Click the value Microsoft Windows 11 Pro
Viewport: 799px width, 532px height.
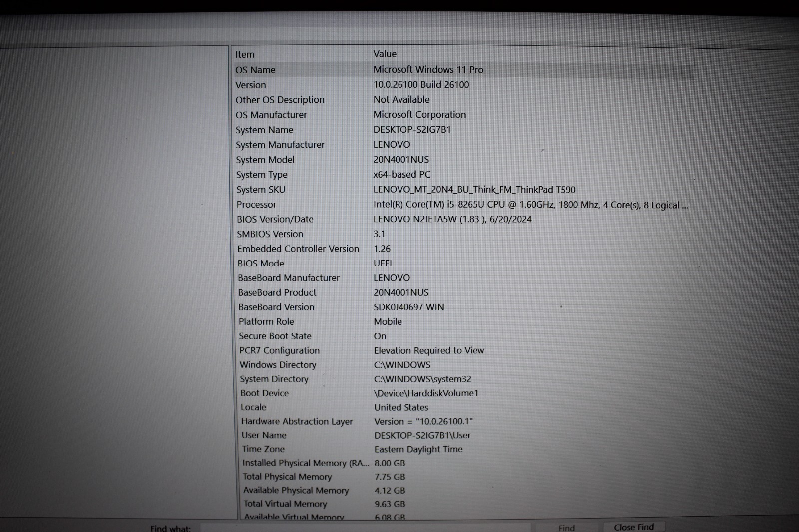[428, 70]
